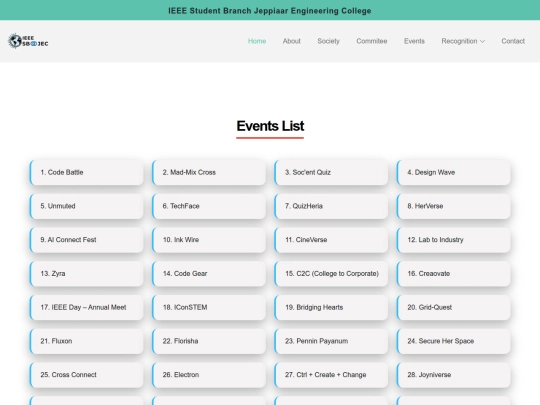Open '23. Pennin Payanum' event

(331, 341)
